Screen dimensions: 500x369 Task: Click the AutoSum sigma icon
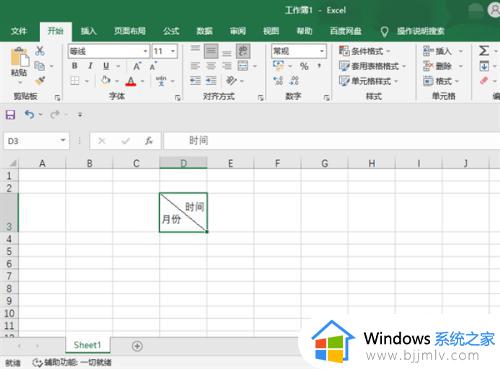click(484, 51)
